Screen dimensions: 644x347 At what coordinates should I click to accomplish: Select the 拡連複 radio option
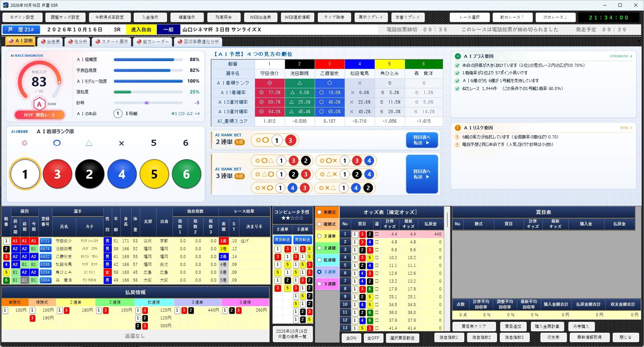point(319,260)
